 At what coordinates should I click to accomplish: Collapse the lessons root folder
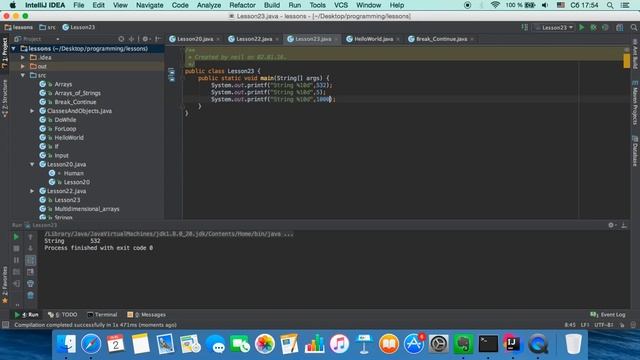(x=14, y=49)
